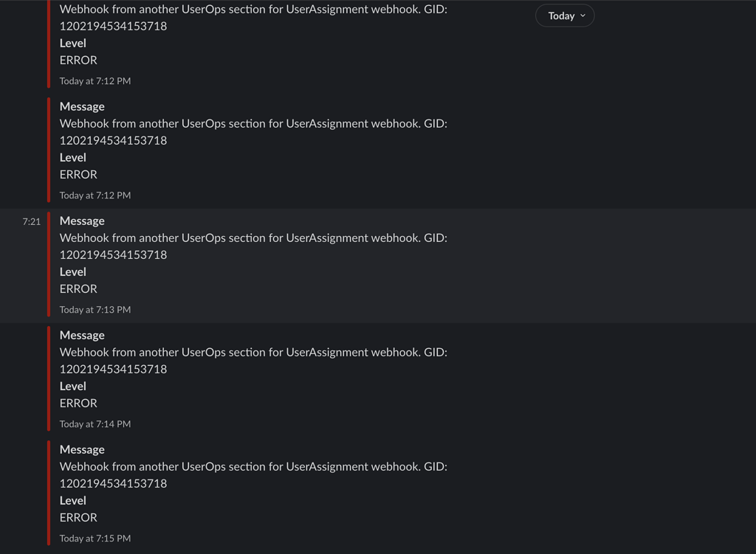Click the GID number in the 7:14 message

pos(113,369)
